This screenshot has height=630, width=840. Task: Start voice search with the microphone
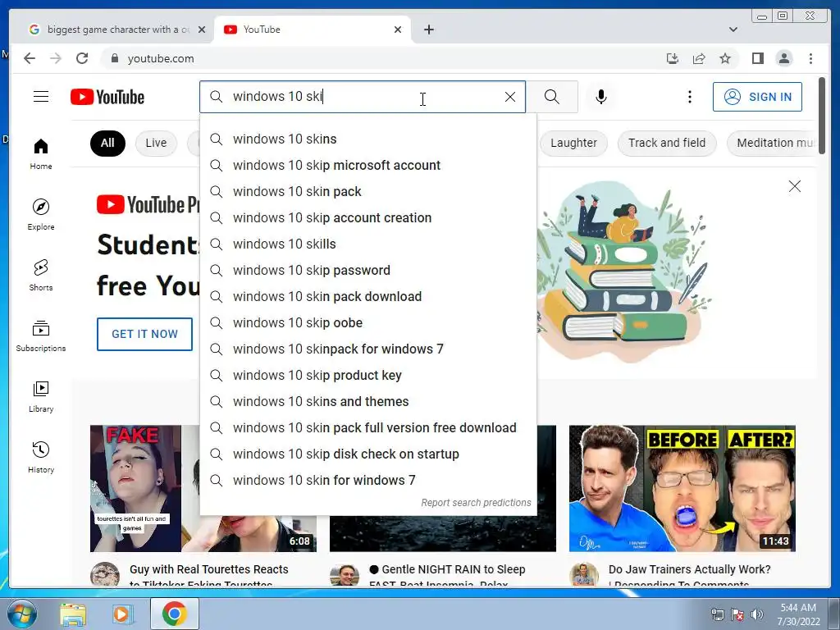[601, 97]
